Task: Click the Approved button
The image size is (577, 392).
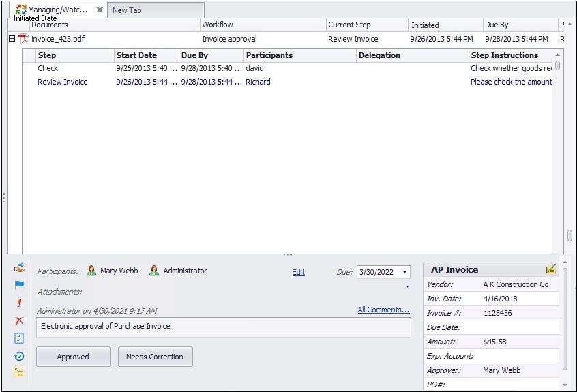Action: [x=73, y=357]
